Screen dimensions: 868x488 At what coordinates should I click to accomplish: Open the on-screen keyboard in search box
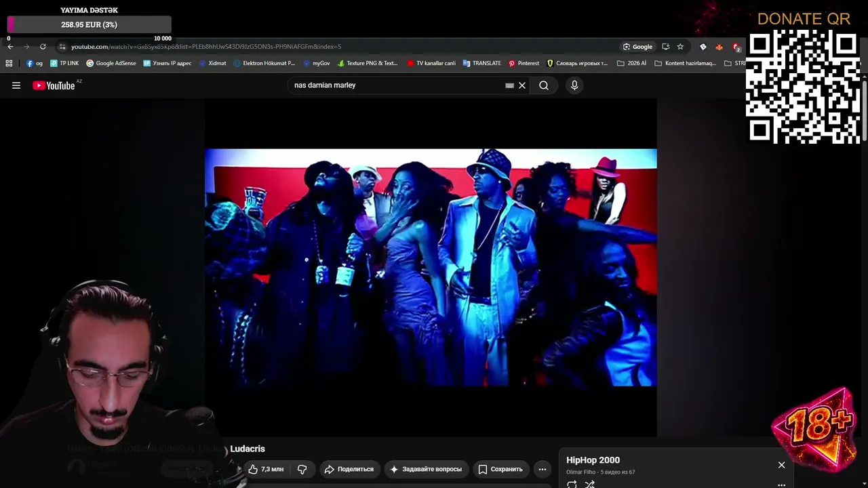pyautogui.click(x=509, y=85)
